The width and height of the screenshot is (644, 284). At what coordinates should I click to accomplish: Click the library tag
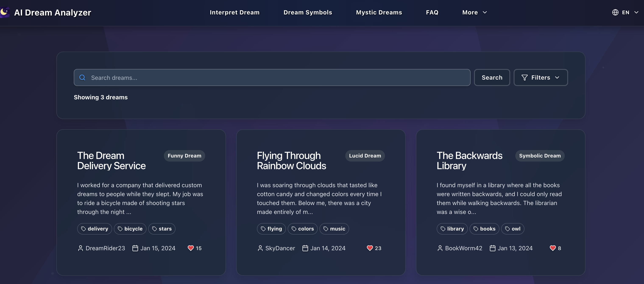tap(452, 229)
